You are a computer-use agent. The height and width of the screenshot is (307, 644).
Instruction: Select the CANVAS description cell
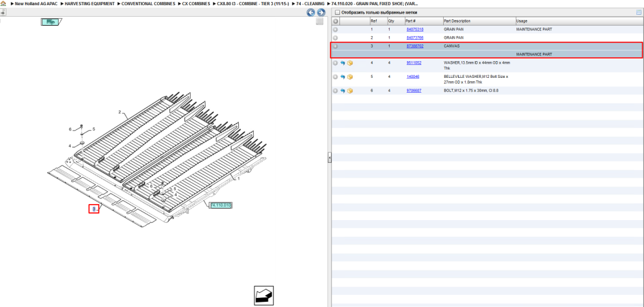[x=452, y=46]
